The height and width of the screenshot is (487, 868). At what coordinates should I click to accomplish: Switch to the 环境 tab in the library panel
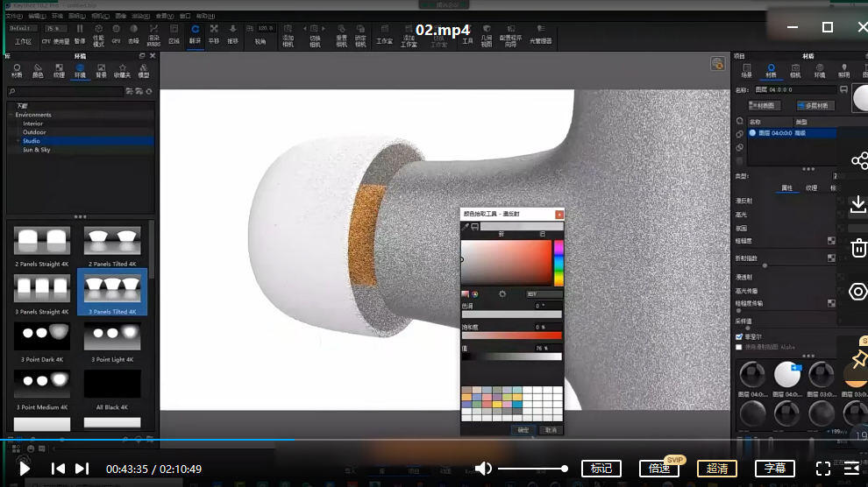81,71
